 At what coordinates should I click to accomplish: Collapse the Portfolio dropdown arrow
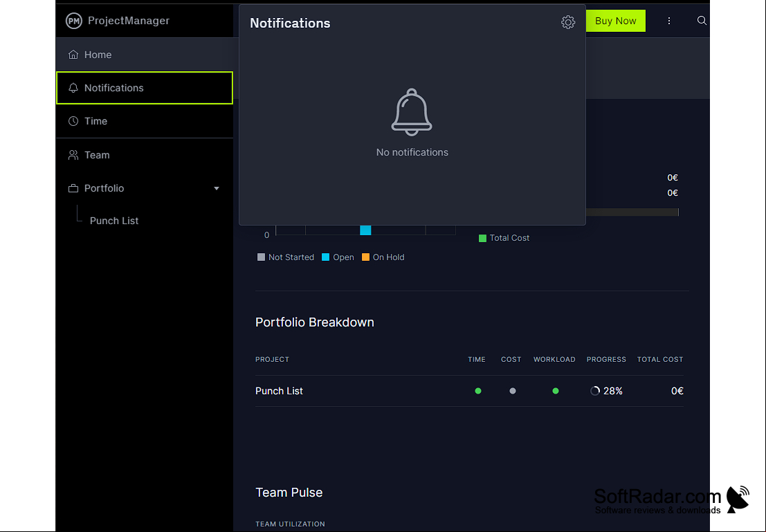[217, 189]
